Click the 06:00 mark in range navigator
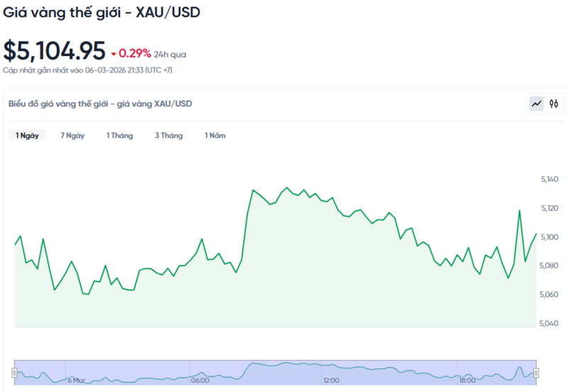Image resolution: width=568 pixels, height=392 pixels. (200, 381)
